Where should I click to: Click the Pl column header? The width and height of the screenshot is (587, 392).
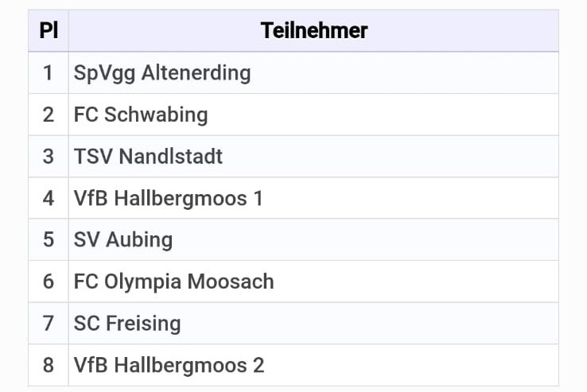[x=49, y=31]
